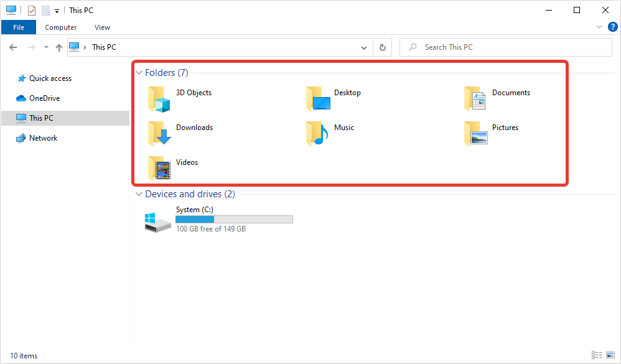This screenshot has height=364, width=621.
Task: Open the address bar dropdown
Action: (x=364, y=47)
